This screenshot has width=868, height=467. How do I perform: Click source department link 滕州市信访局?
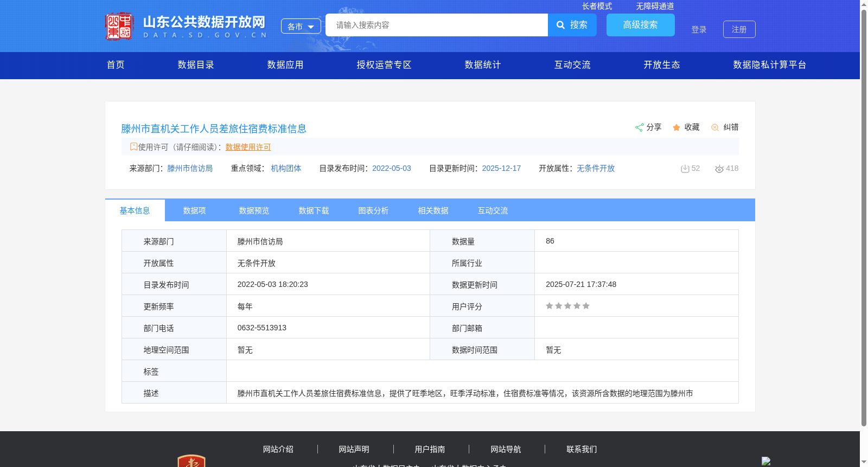(x=190, y=168)
